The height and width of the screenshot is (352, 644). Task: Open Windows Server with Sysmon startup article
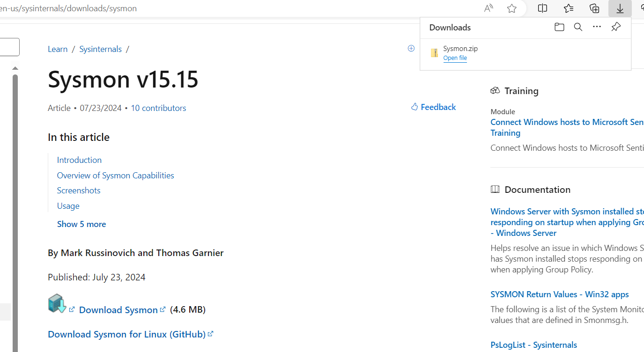pyautogui.click(x=567, y=222)
